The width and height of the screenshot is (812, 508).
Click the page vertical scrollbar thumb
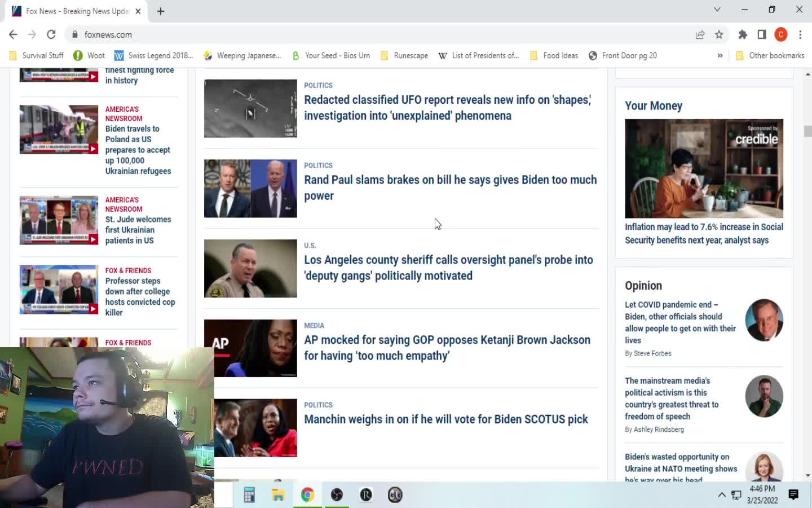(x=807, y=131)
